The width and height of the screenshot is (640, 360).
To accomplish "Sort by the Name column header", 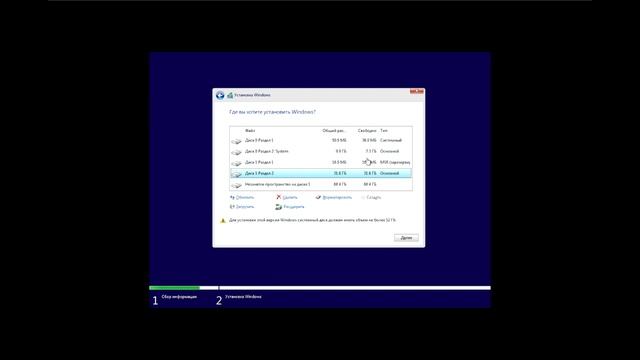I will coord(250,131).
